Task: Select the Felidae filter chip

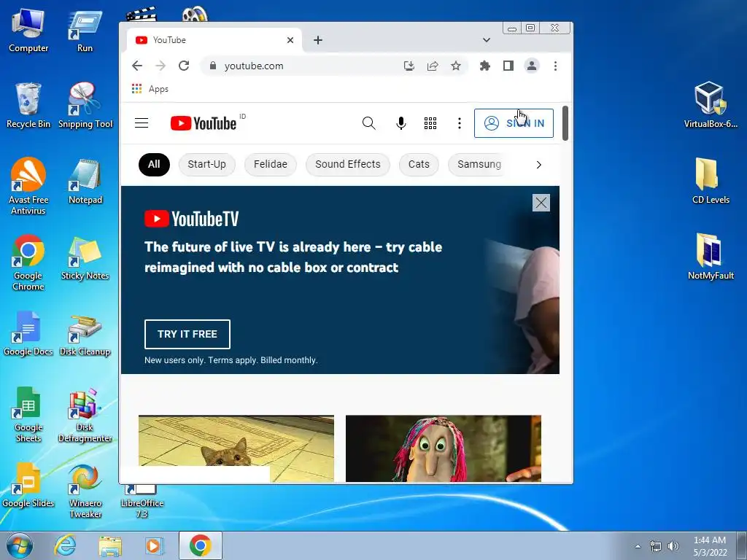Action: pos(271,164)
